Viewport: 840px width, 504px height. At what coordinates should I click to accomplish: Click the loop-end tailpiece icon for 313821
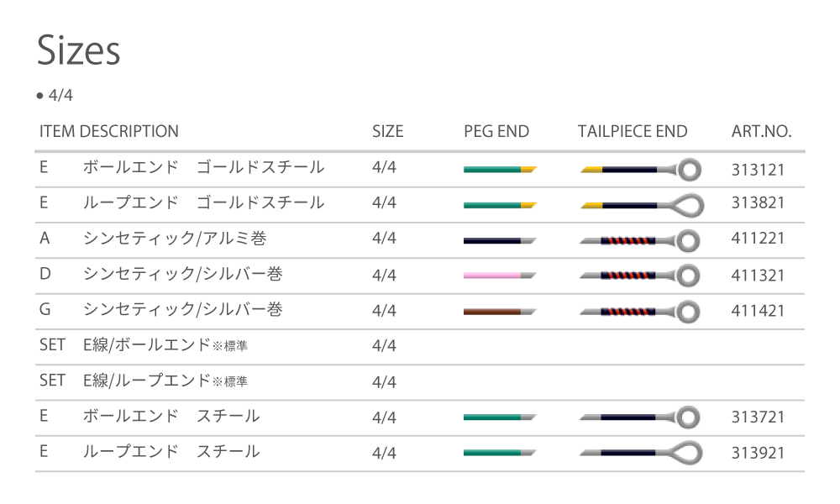click(642, 204)
